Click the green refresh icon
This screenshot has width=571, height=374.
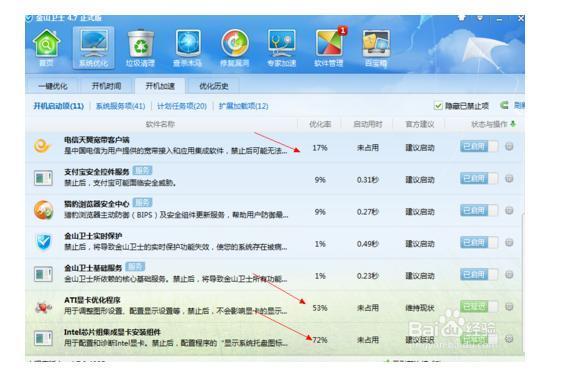504,105
